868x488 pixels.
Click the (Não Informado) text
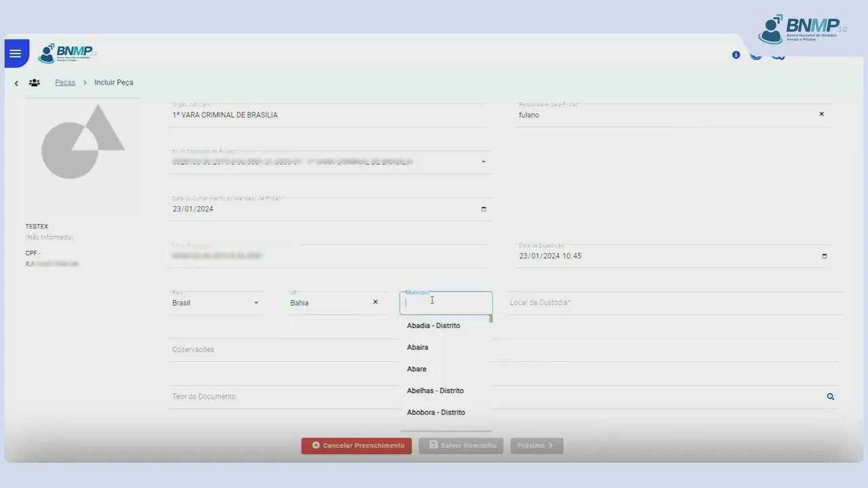pos(50,237)
